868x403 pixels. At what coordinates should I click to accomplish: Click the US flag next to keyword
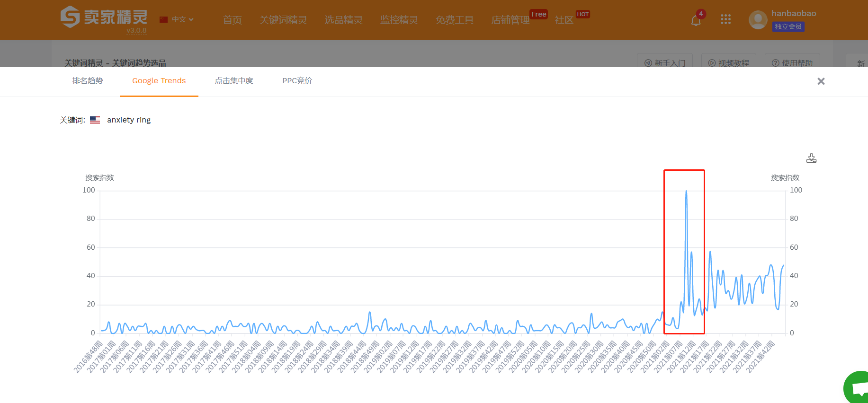(95, 120)
